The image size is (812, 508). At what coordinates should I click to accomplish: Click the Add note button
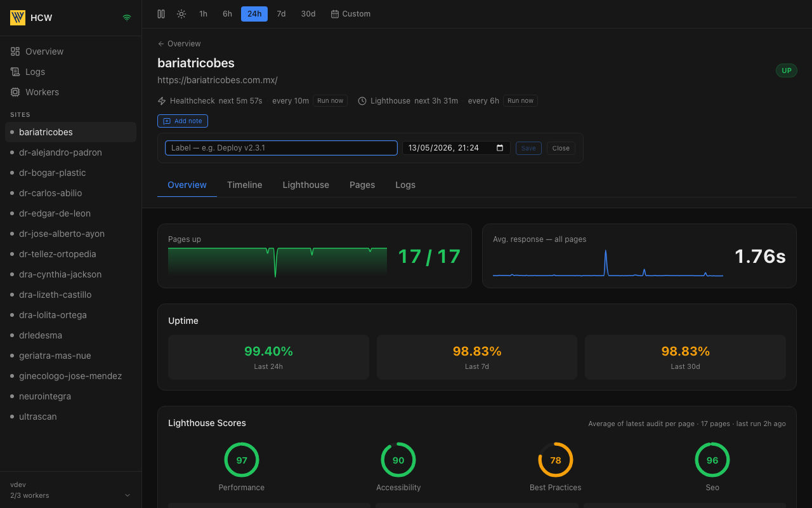tap(183, 121)
